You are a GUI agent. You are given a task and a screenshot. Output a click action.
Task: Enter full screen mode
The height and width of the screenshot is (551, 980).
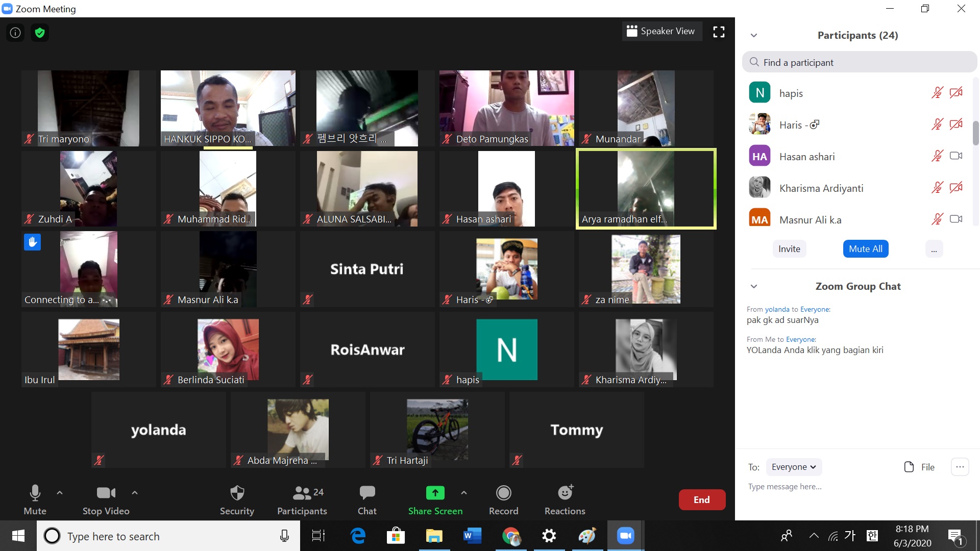pyautogui.click(x=719, y=32)
